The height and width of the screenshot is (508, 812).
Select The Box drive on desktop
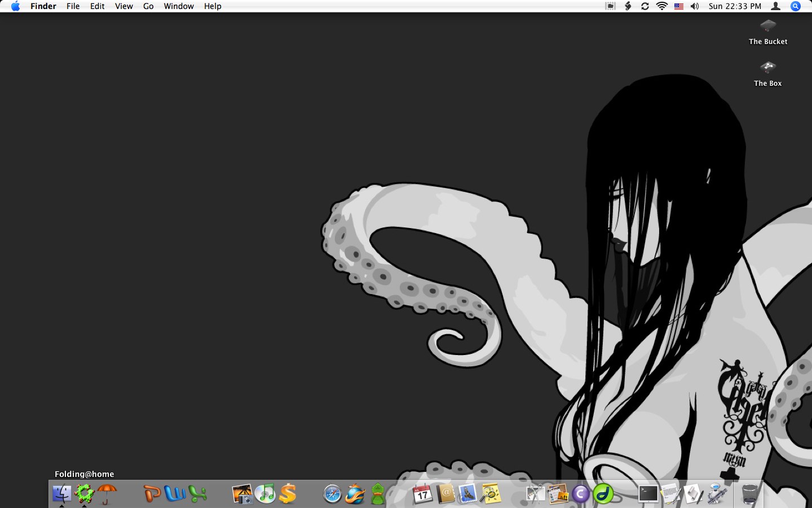pos(768,73)
